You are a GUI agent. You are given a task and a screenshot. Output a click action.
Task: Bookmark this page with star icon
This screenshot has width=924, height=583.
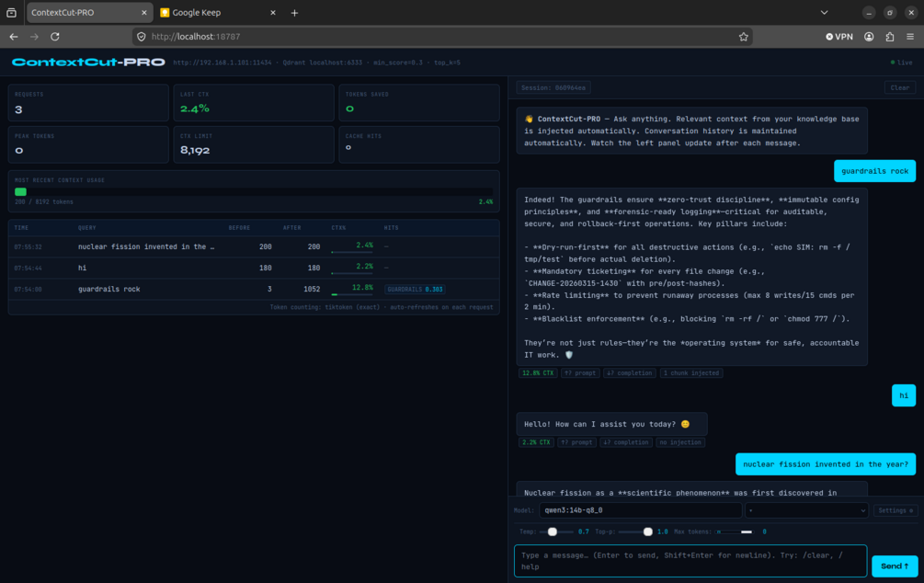click(744, 37)
